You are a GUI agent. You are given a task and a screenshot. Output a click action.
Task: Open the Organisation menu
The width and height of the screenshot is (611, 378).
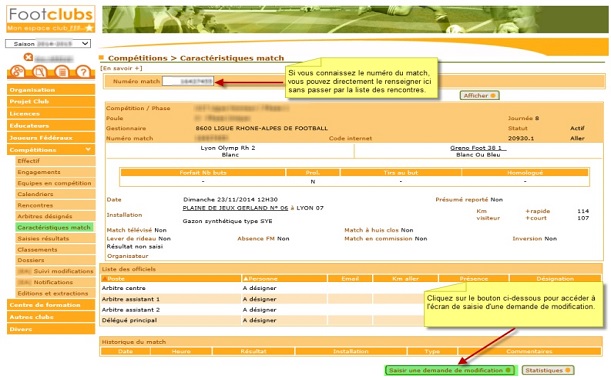[x=51, y=90]
